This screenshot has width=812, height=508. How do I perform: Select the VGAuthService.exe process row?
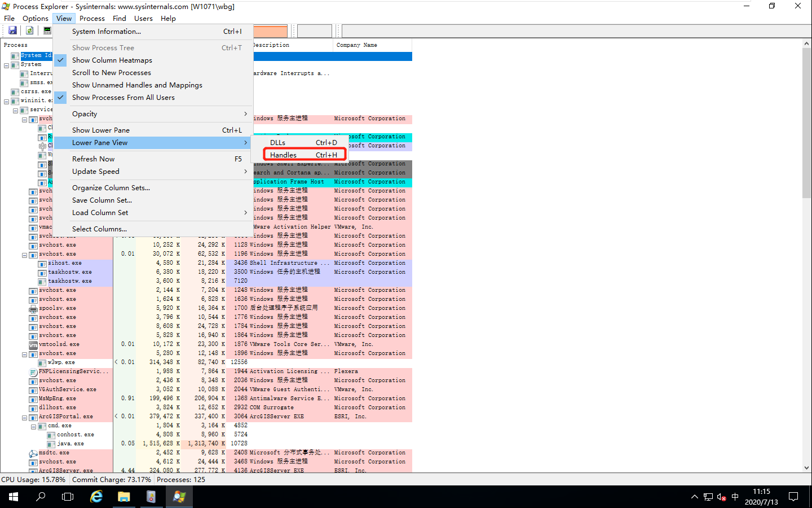206,389
